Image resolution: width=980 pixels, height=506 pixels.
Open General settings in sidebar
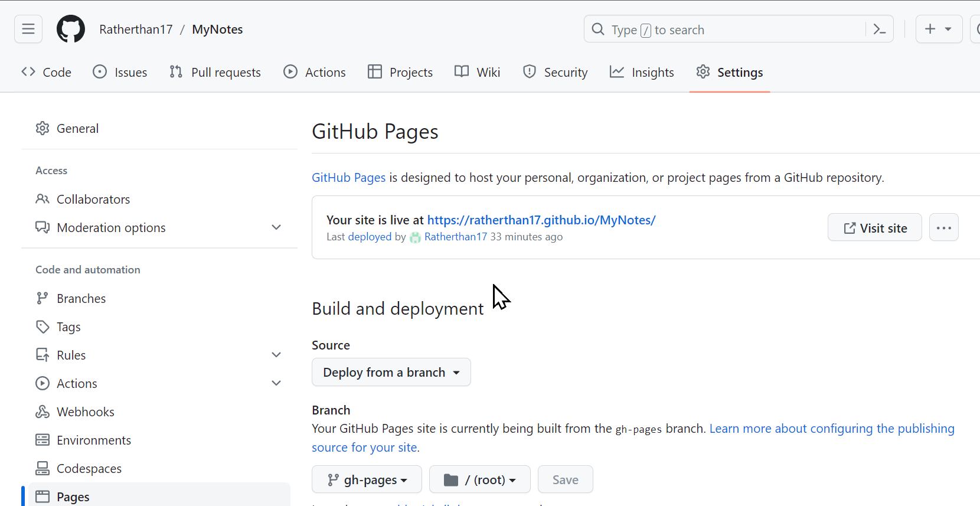[x=159, y=128]
